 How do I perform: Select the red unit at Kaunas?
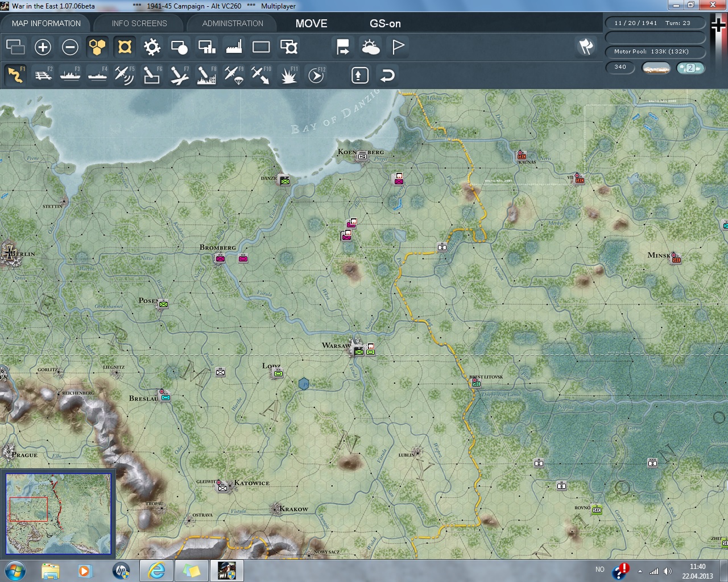click(x=522, y=155)
